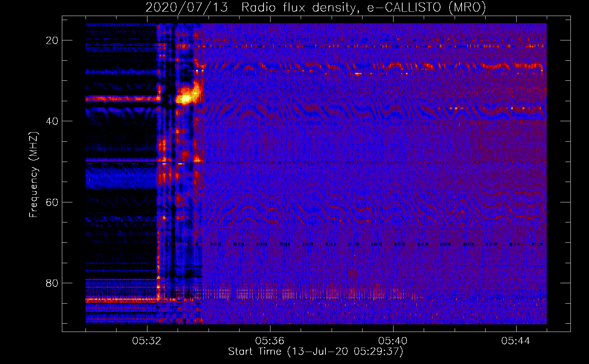This screenshot has width=589, height=364.
Task: Click the 05:36 time tick label
Action: tap(270, 341)
